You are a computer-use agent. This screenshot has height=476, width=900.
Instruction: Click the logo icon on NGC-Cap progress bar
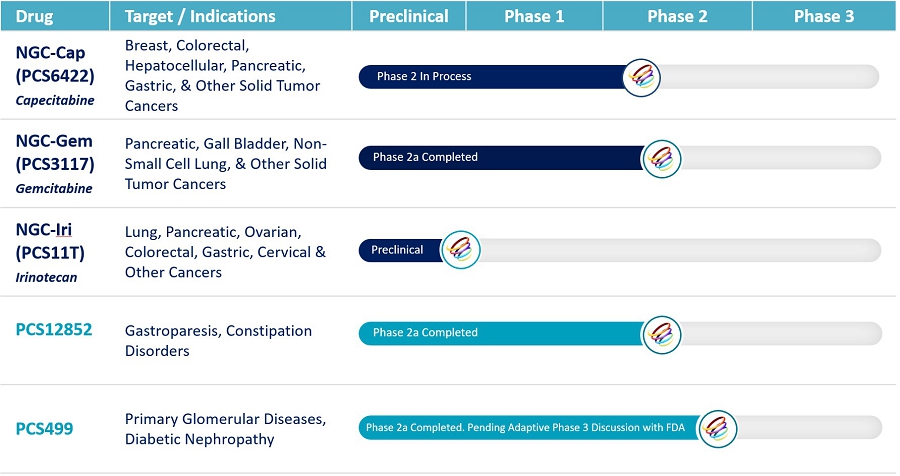642,76
